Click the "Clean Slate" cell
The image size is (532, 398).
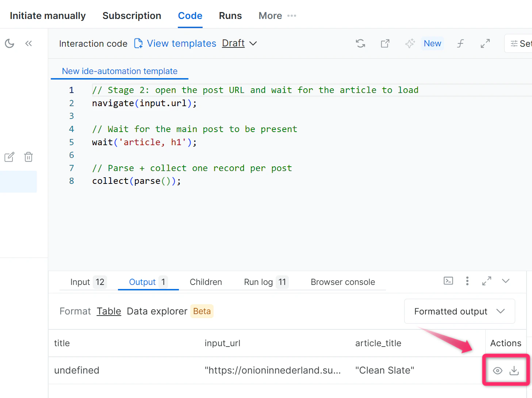[385, 370]
